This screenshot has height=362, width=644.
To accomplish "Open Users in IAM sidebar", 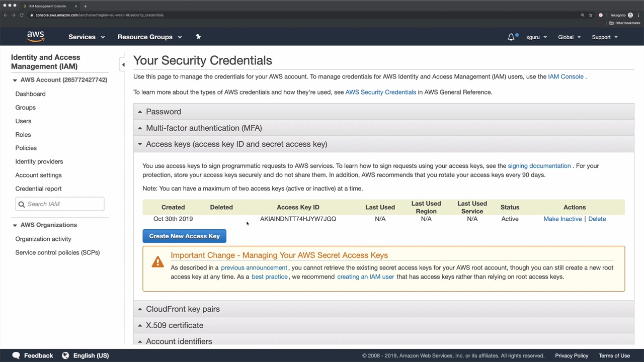I will (x=23, y=121).
